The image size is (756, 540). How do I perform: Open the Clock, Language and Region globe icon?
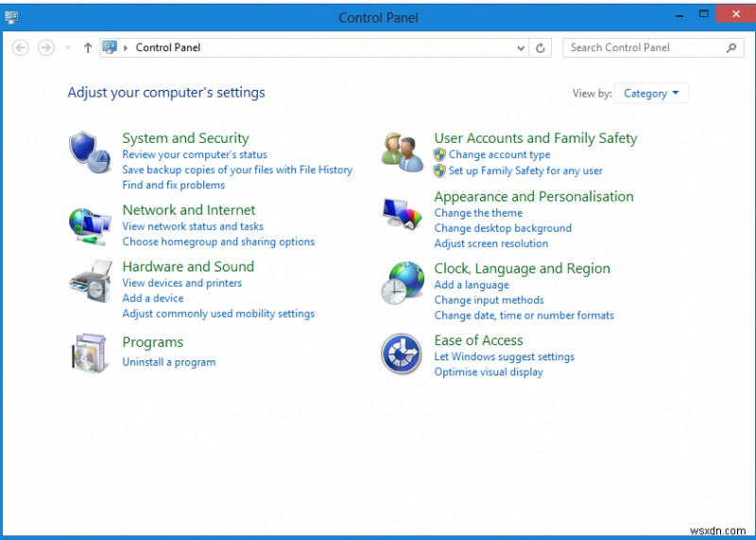coord(403,283)
